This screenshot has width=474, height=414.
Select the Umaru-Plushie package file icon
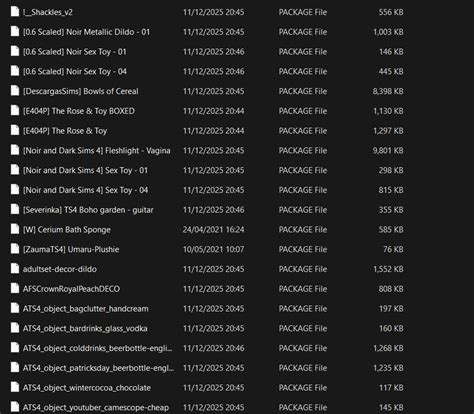coord(15,248)
